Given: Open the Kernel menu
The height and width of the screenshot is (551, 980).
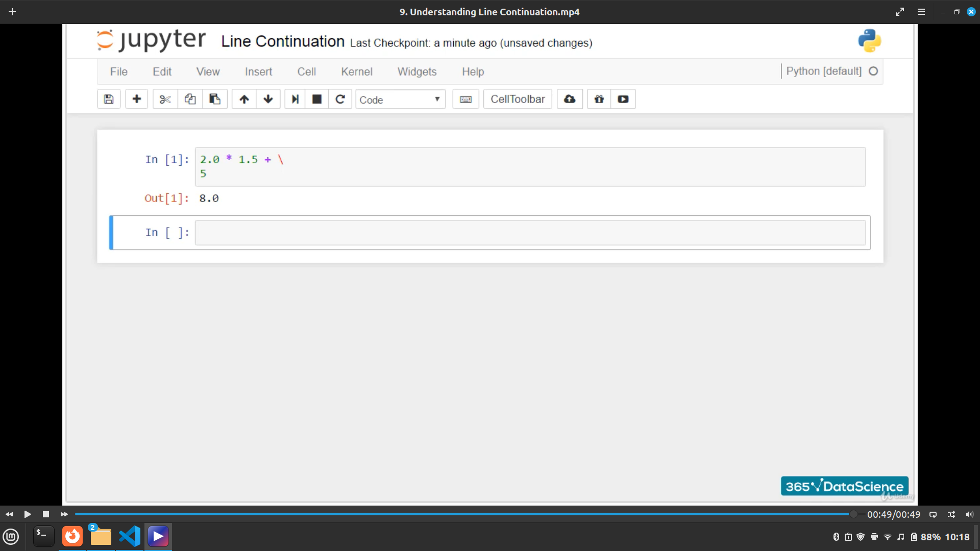Looking at the screenshot, I should [356, 72].
